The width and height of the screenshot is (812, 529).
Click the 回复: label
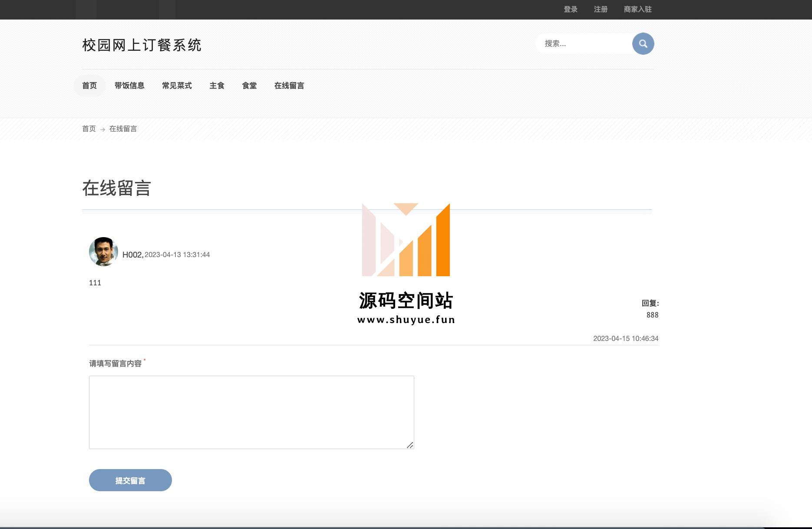650,303
